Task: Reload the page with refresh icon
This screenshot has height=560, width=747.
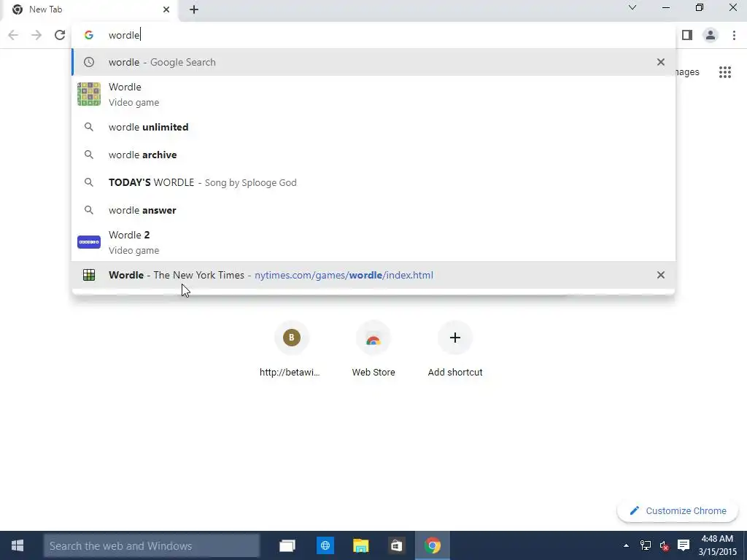Action: tap(60, 35)
